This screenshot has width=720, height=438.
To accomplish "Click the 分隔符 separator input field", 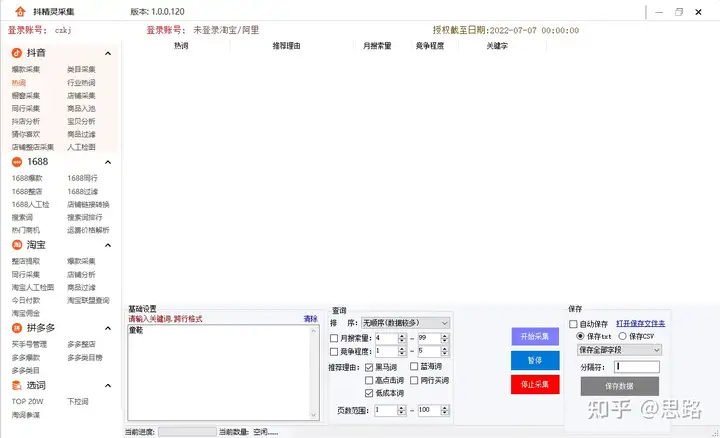I will 637,367.
